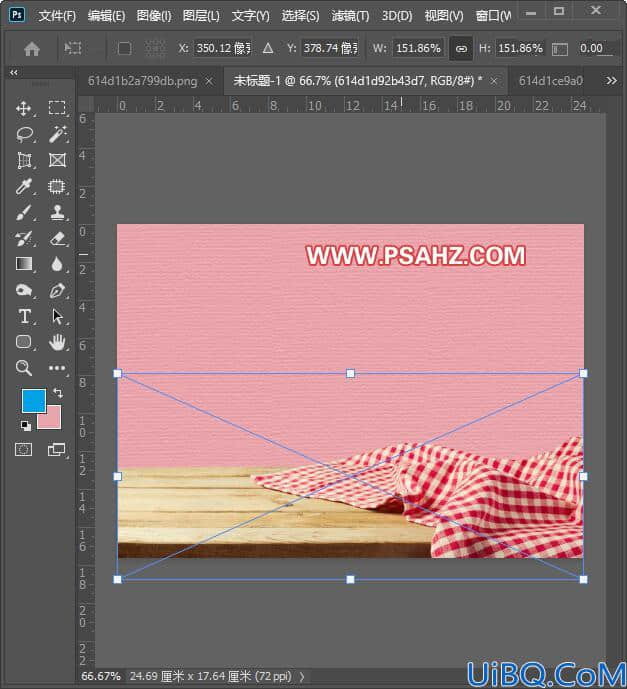Click the pink background color swatch
This screenshot has width=627, height=689.
pyautogui.click(x=52, y=421)
